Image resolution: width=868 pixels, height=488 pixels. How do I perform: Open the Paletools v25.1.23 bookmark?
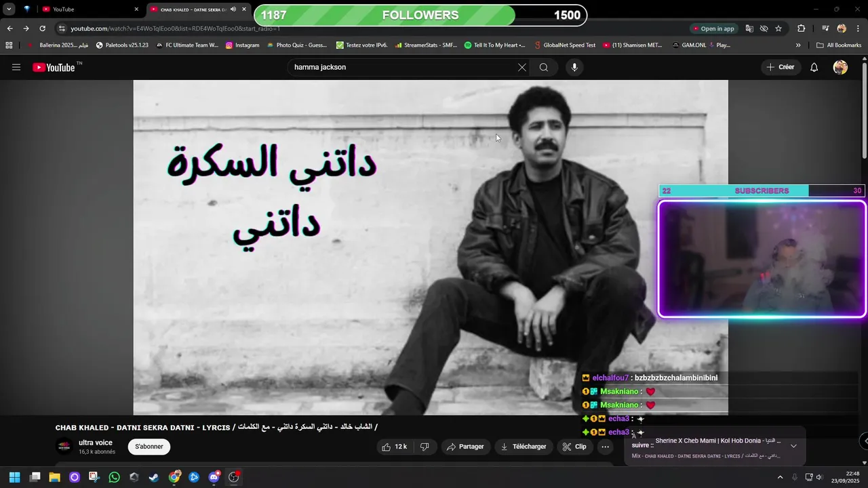click(122, 45)
